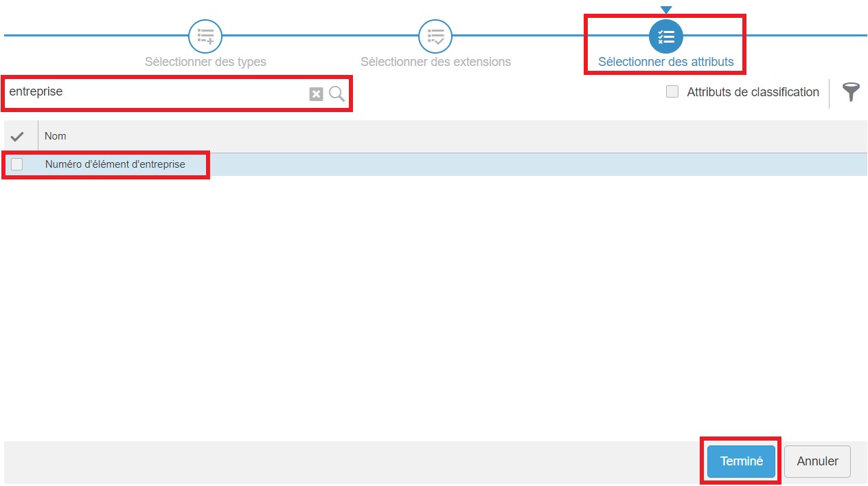Image resolution: width=868 pixels, height=486 pixels.
Task: Click the checkmark select-all header icon
Action: coord(18,136)
